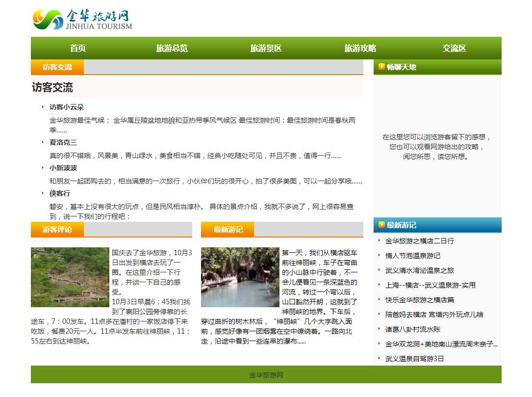Screen dimensions: 532x397
Task: Click the 游客评论 section tab
Action: [57, 230]
